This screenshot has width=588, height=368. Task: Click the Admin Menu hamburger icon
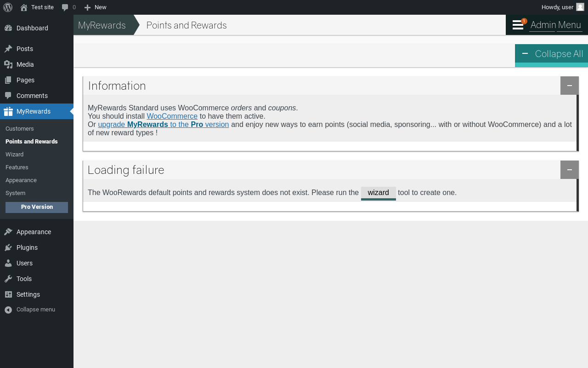pos(518,25)
